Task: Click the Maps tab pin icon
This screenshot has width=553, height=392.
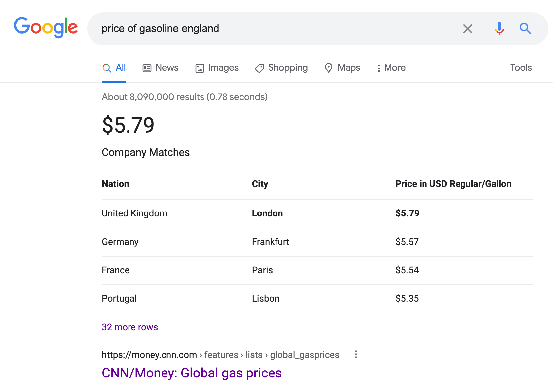Action: [329, 68]
